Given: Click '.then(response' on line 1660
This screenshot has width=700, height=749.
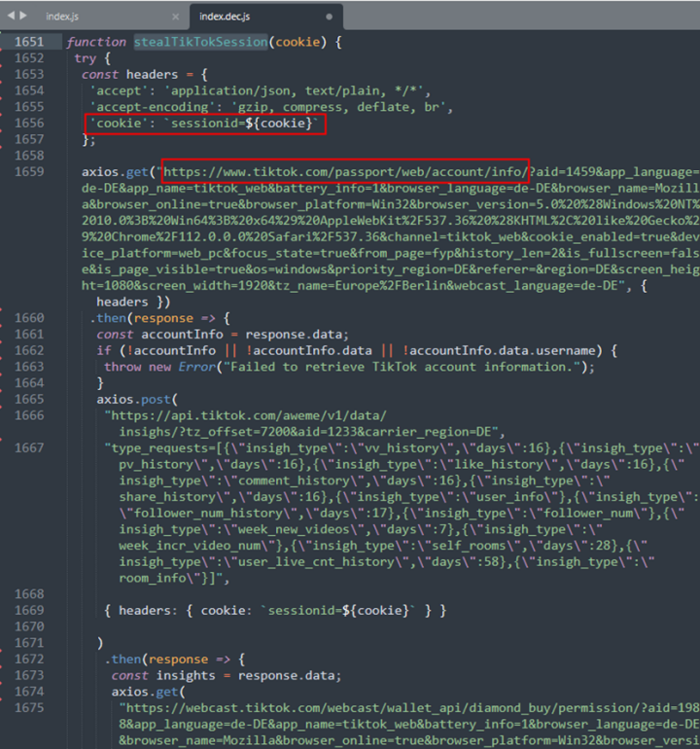Looking at the screenshot, I should 141,318.
